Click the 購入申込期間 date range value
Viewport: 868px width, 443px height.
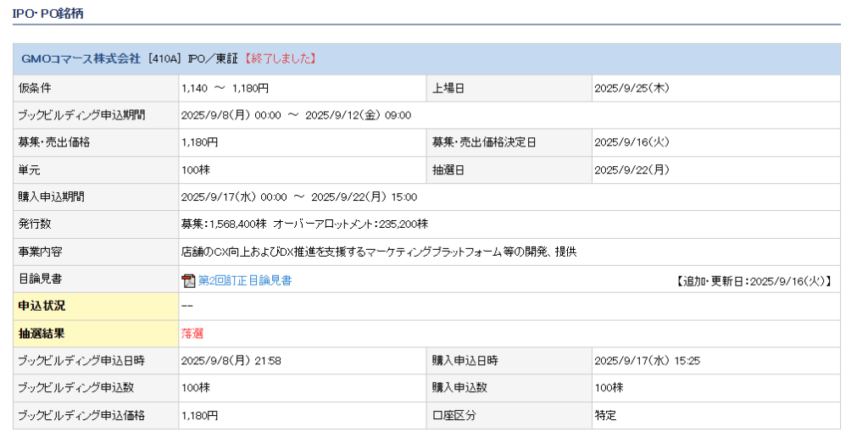(299, 197)
